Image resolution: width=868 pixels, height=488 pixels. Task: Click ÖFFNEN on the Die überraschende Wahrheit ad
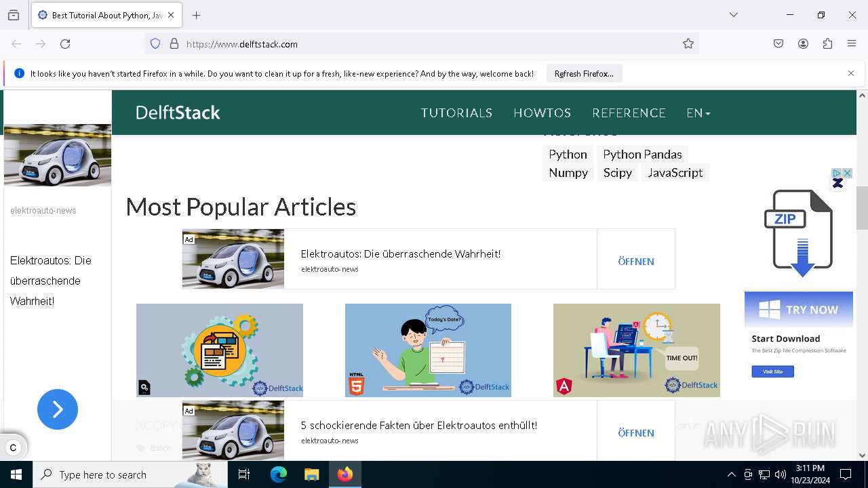click(636, 261)
